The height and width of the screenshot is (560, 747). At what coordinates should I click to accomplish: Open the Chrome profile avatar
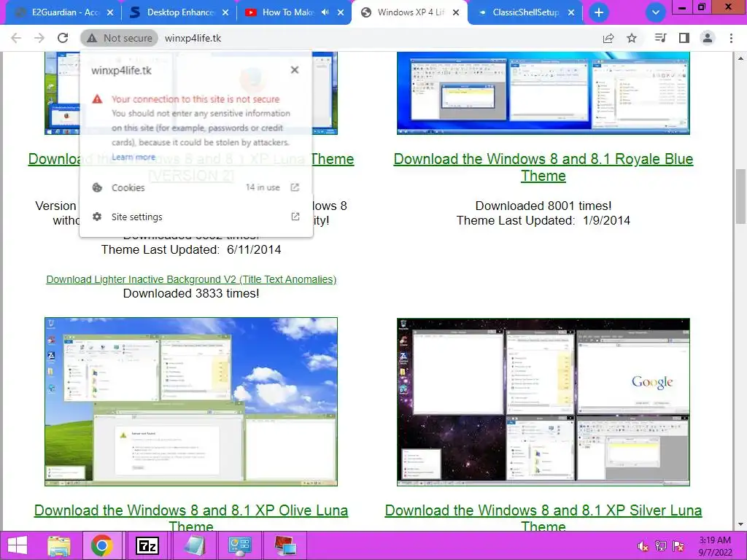pos(708,38)
